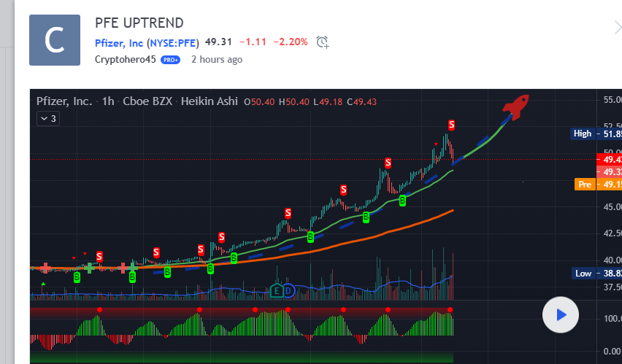Viewport: 622px width, 364px height.
Task: Click the topmost red S sell signal
Action: (x=452, y=125)
